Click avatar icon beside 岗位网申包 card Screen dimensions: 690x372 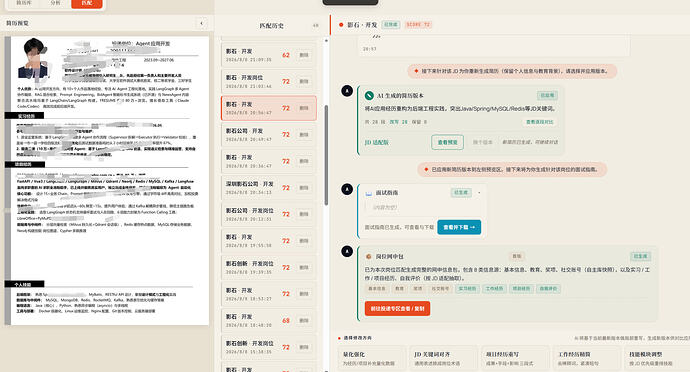coord(347,251)
